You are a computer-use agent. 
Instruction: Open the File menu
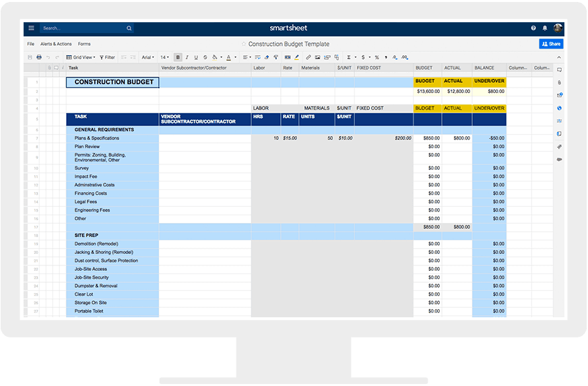point(30,44)
